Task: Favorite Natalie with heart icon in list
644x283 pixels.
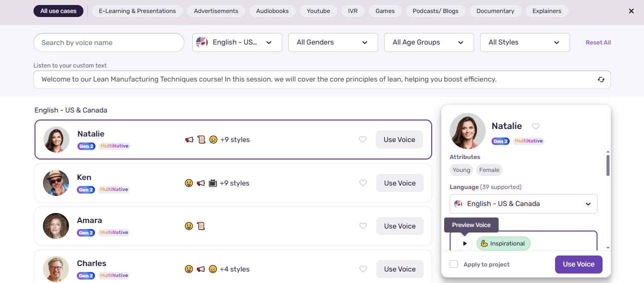Action: [x=363, y=139]
